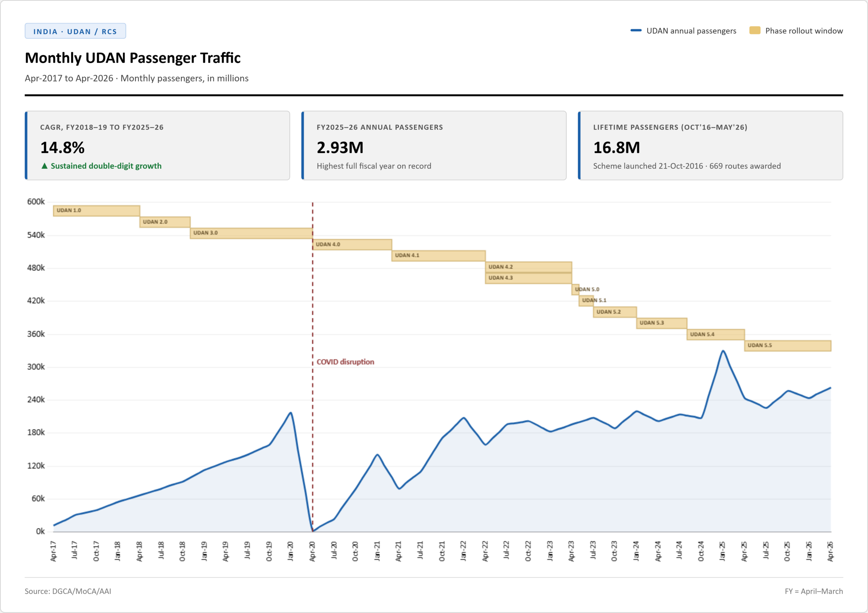The width and height of the screenshot is (868, 613).
Task: Click 'Scheme launched 21-Oct-2016 · 669 routes awarded'
Action: coord(687,166)
